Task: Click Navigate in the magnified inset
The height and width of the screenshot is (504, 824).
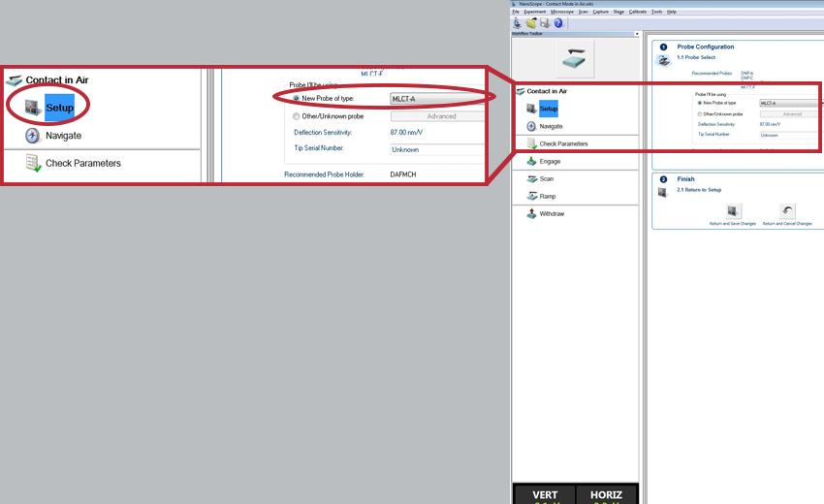Action: click(x=63, y=136)
